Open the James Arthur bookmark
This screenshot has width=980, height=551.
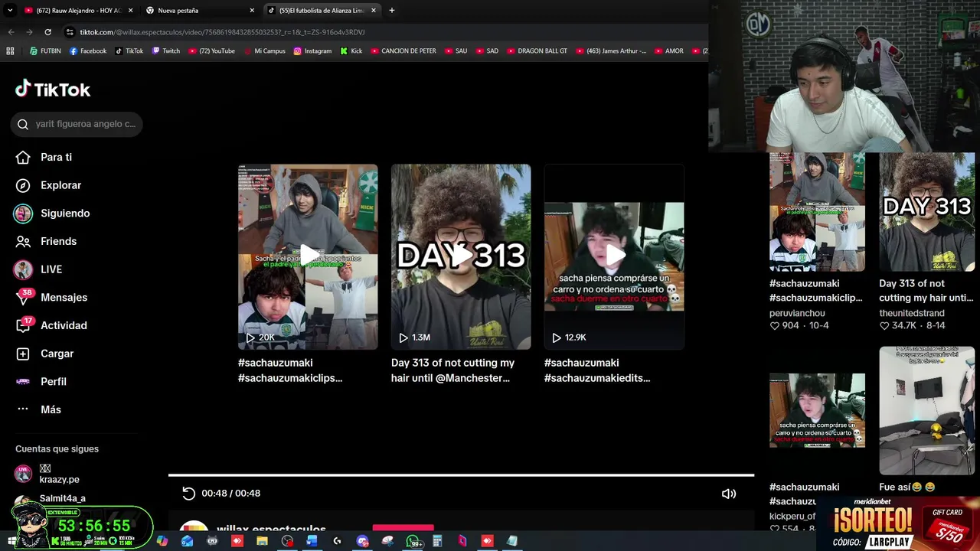click(x=610, y=51)
